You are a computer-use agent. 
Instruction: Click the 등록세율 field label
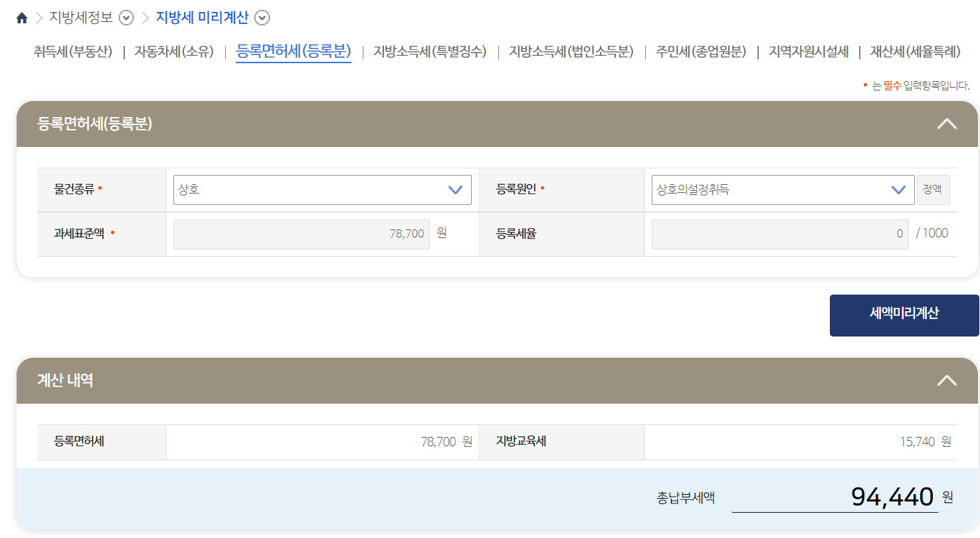pos(516,233)
